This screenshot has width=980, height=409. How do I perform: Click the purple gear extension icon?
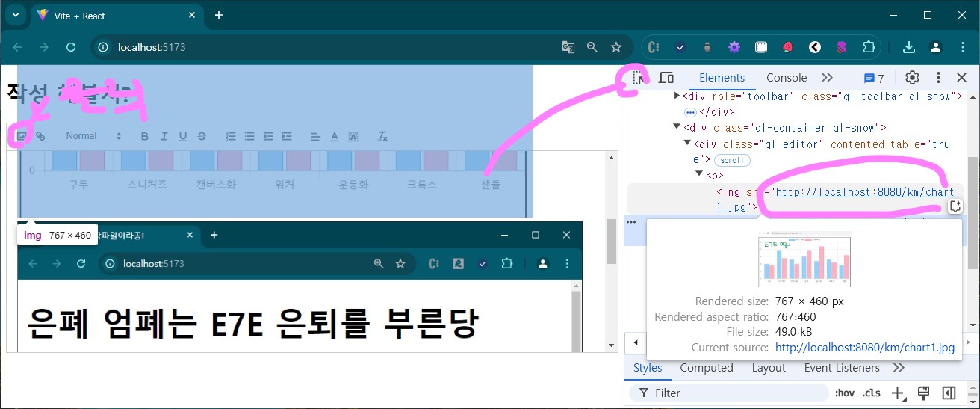[x=734, y=47]
